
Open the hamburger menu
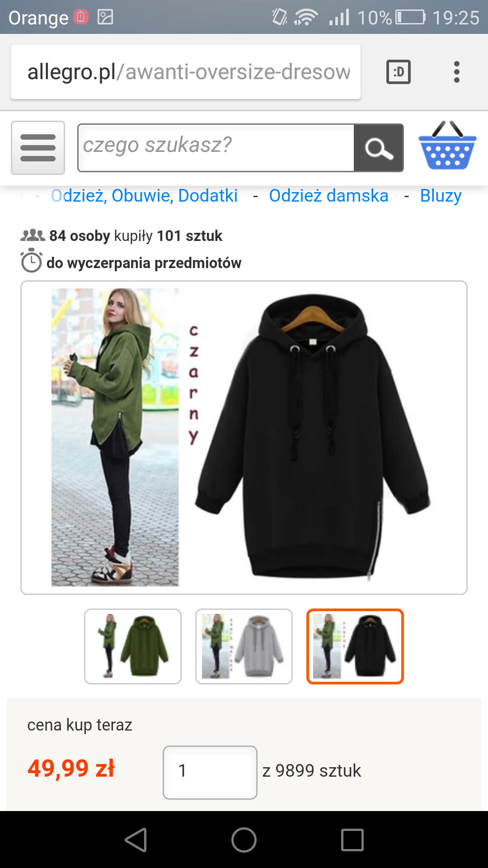38,148
